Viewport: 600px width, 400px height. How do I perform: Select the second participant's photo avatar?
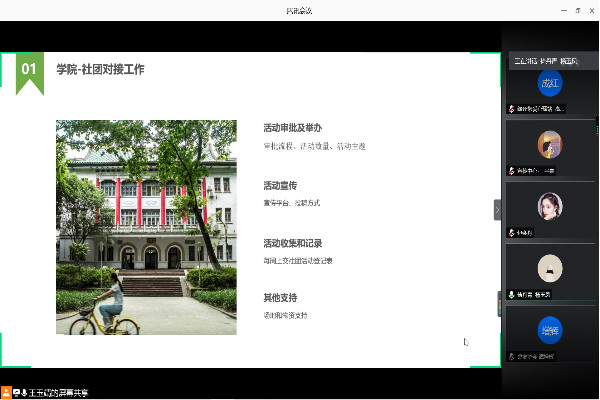549,144
